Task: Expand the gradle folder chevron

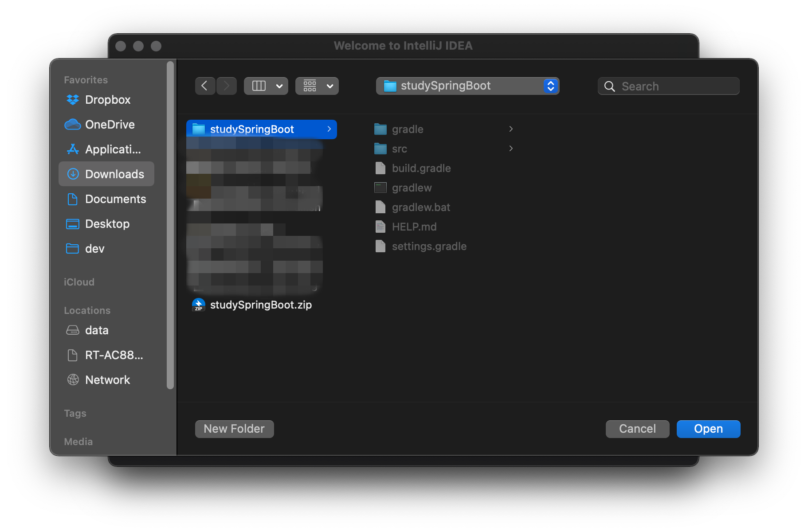Action: 511,129
